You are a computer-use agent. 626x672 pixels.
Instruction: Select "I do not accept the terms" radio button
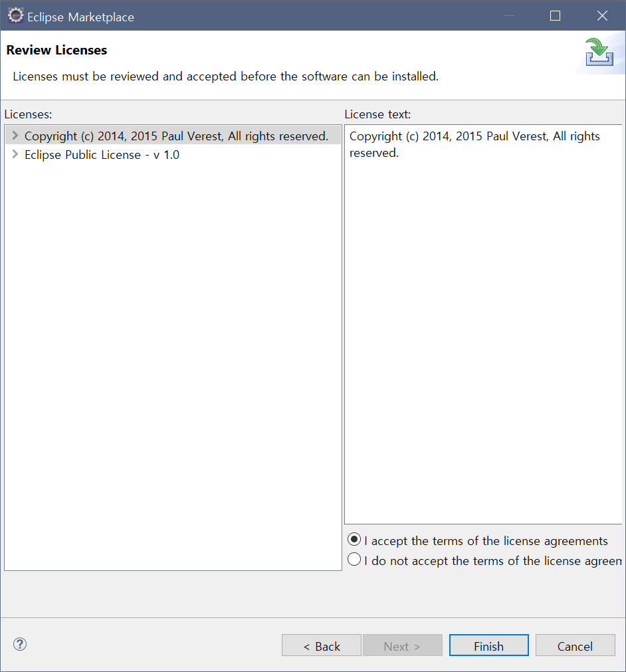click(x=354, y=559)
